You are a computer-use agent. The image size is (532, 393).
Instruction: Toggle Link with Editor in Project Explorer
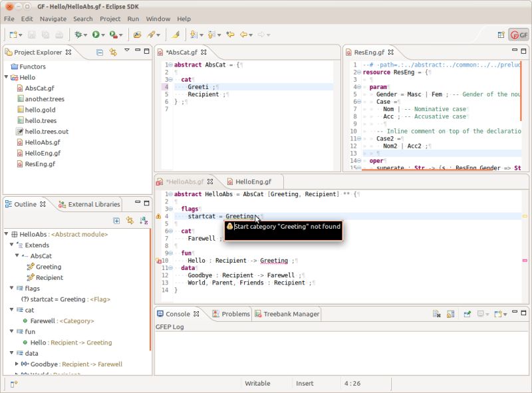(113, 53)
